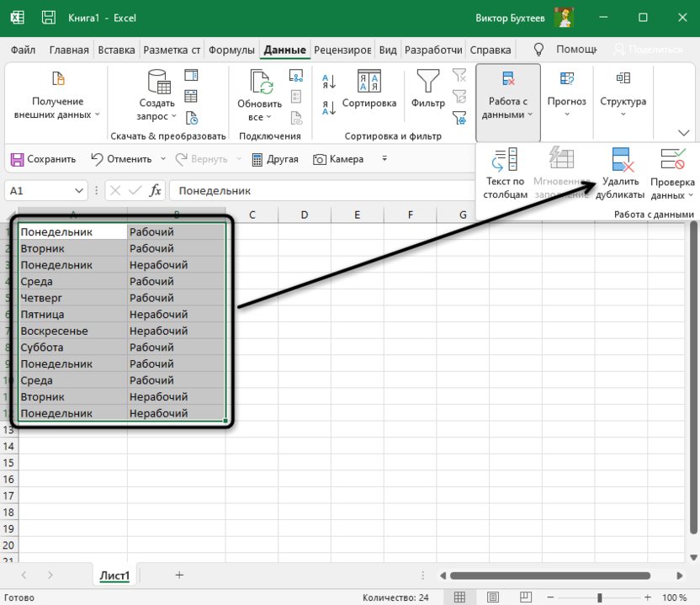The height and width of the screenshot is (605, 700).
Task: Click Отменить undo button
Action: [121, 159]
